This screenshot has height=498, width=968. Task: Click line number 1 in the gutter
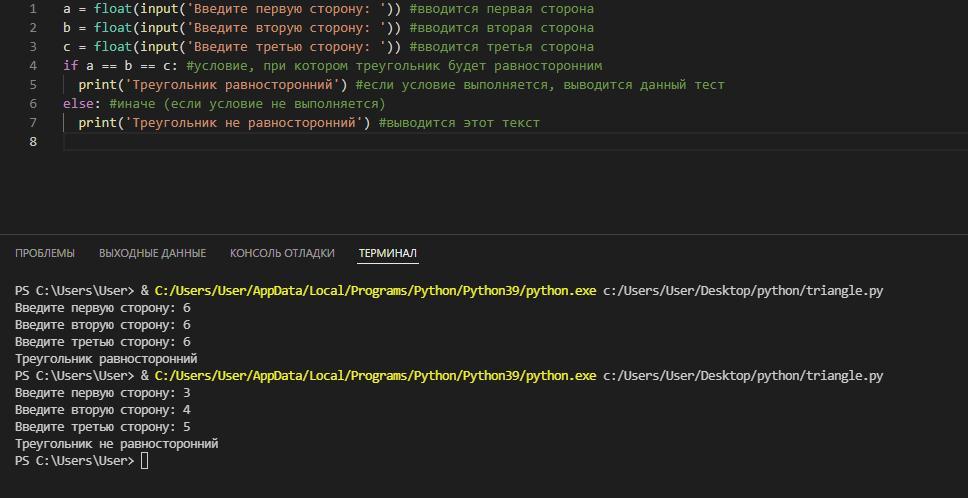point(32,9)
